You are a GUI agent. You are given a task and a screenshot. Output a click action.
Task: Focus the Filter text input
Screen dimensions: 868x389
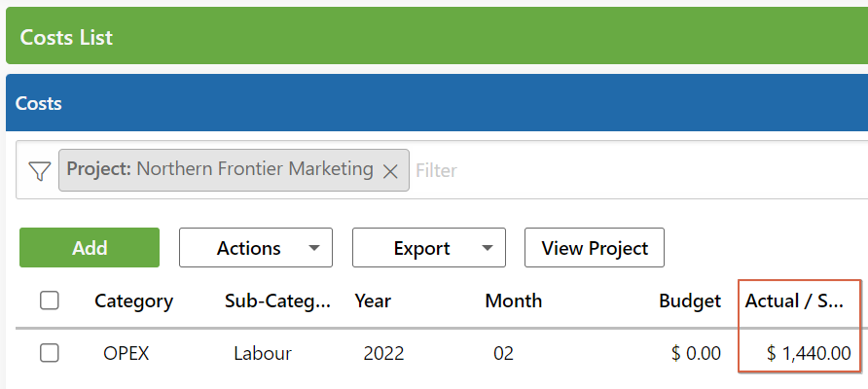[636, 170]
